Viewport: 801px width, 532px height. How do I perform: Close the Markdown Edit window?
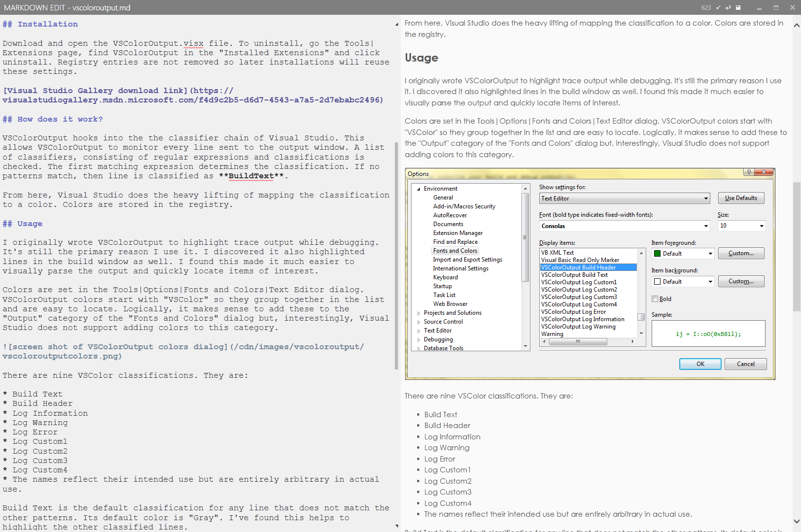pyautogui.click(x=792, y=8)
